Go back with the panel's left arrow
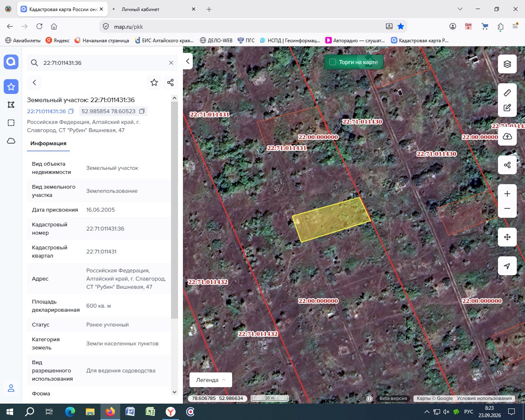The image size is (525, 420). click(x=34, y=82)
